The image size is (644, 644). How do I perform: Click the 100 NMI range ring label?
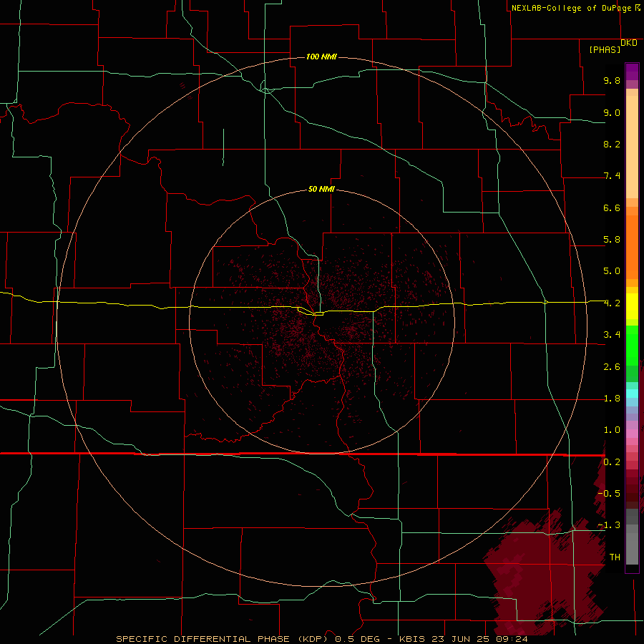click(x=321, y=57)
